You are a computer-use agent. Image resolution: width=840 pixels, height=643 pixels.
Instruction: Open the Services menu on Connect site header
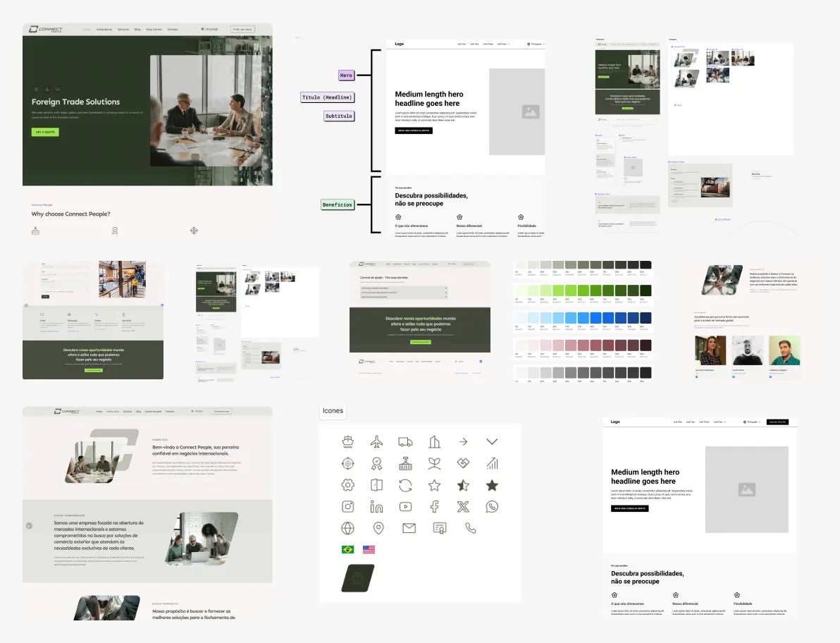(x=123, y=30)
